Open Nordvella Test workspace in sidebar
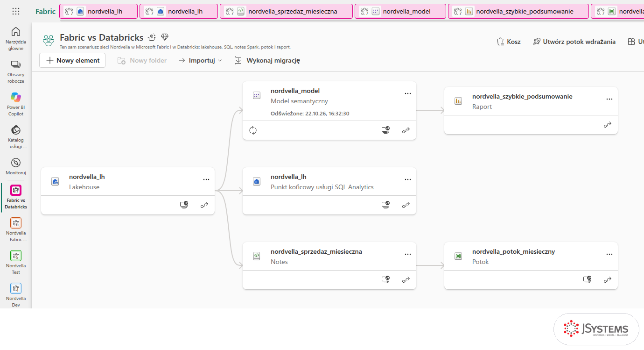The width and height of the screenshot is (644, 350). pos(16,262)
